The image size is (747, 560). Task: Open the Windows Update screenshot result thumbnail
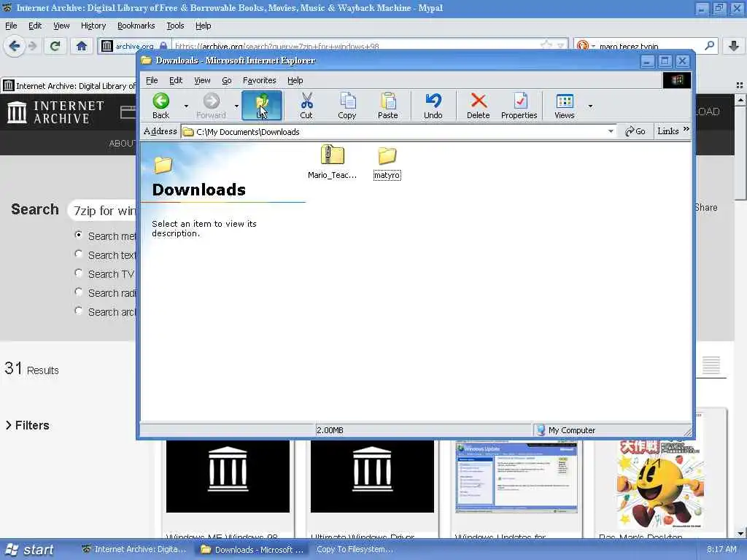516,477
